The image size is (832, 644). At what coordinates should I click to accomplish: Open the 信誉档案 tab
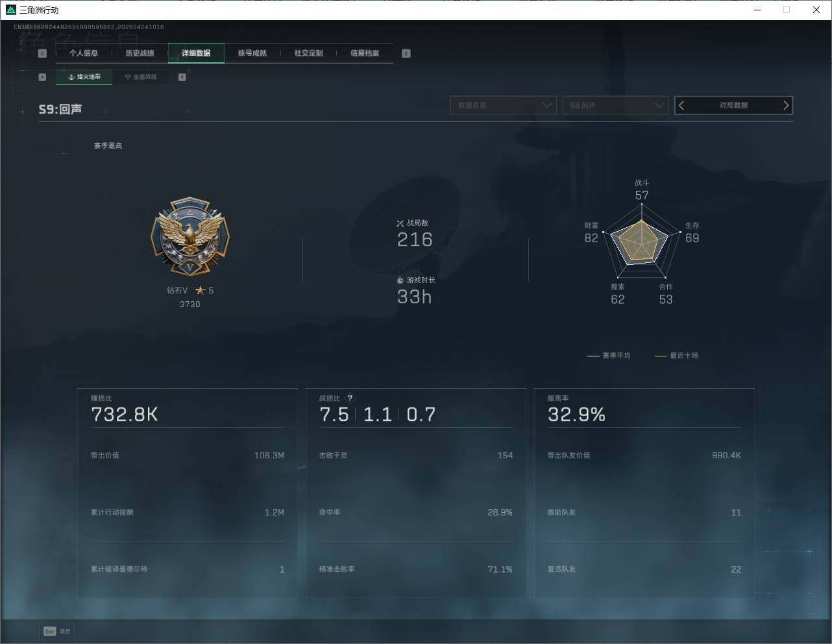tap(365, 53)
